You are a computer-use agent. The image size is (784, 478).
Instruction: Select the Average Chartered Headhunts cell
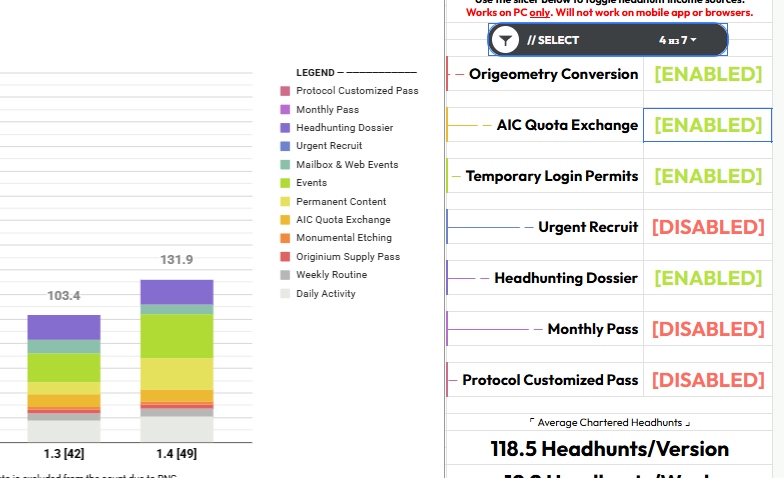tap(609, 422)
